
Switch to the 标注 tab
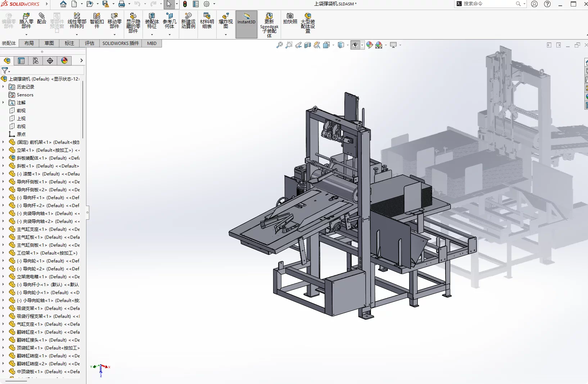point(69,44)
